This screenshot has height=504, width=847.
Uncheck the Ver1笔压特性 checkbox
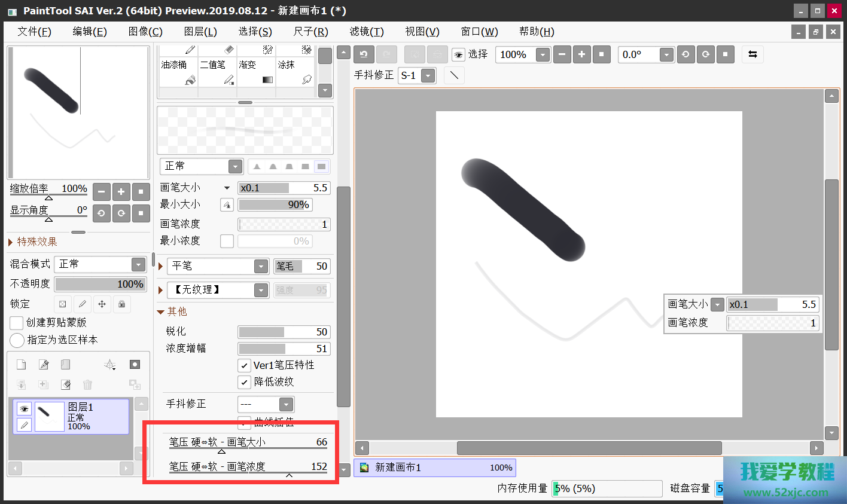pyautogui.click(x=244, y=365)
